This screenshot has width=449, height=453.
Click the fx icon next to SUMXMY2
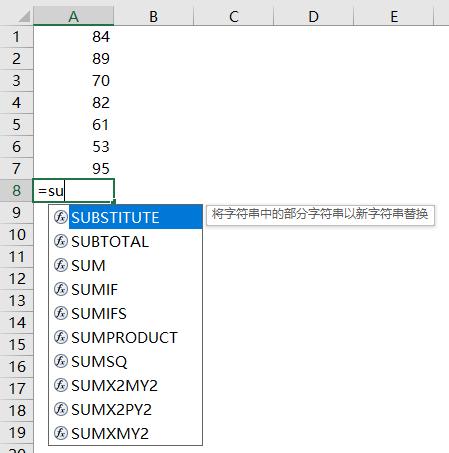(61, 433)
